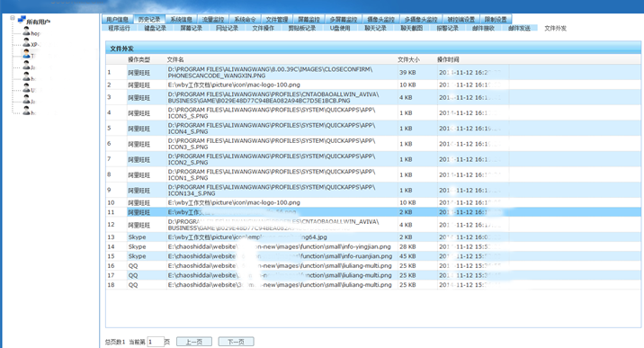Focus the current page number field

156,342
